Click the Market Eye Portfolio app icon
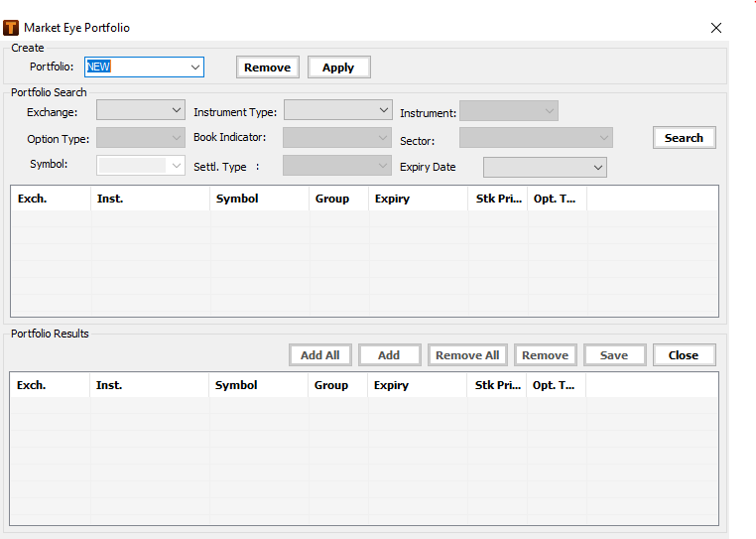 click(11, 28)
